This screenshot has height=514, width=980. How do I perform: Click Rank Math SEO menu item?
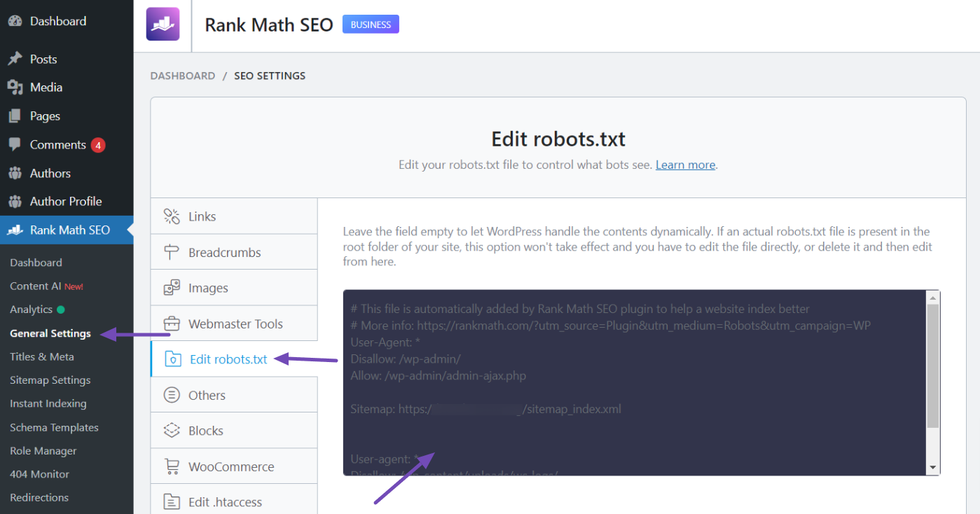(x=67, y=230)
